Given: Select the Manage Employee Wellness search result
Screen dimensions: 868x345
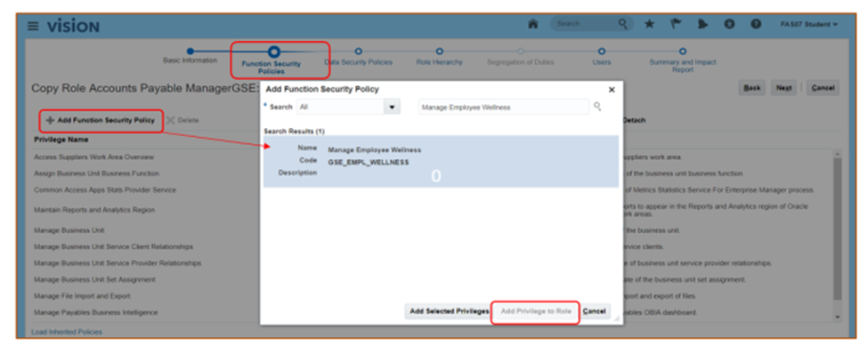Looking at the screenshot, I should click(x=441, y=162).
